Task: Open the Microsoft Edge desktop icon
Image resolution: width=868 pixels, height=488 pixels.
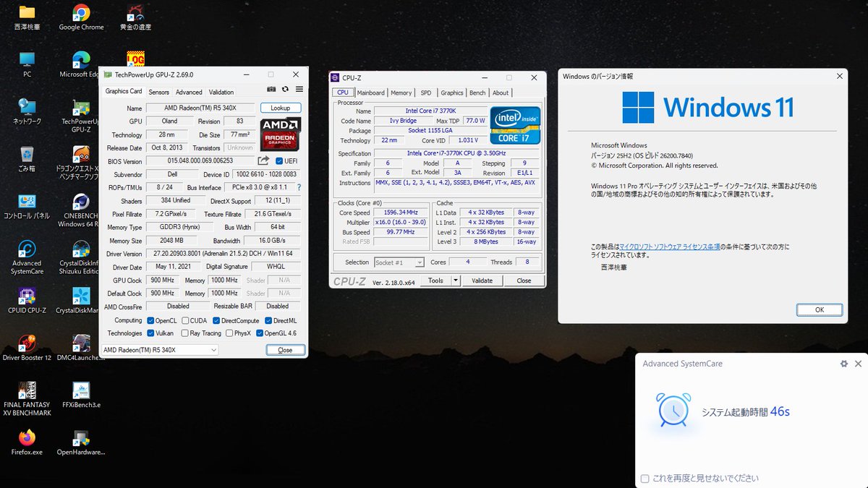Action: point(81,64)
